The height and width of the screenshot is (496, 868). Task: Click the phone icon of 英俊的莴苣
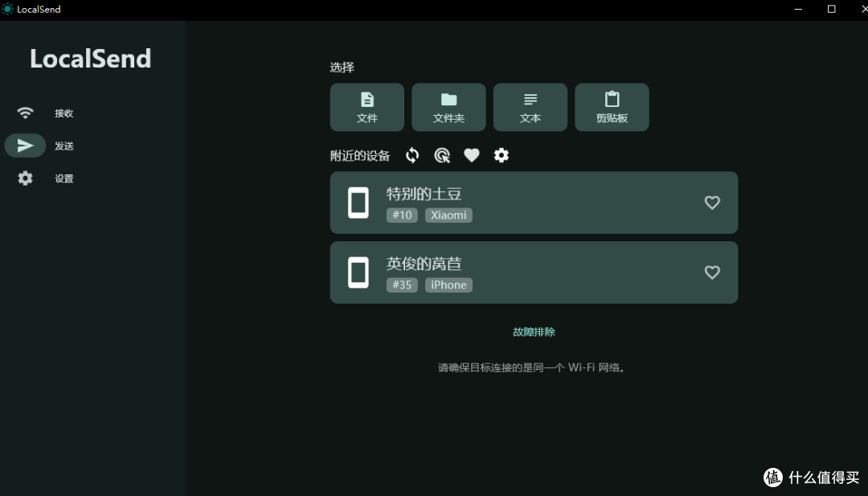pyautogui.click(x=358, y=273)
